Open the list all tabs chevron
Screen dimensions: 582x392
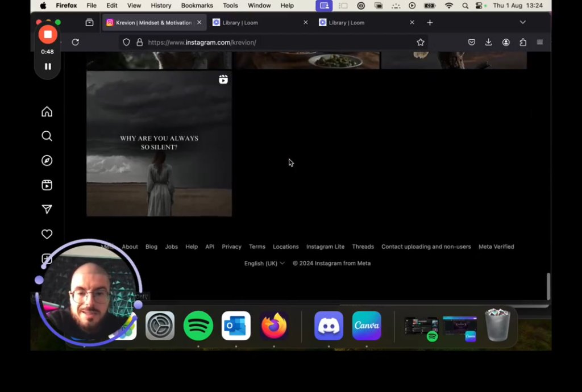pyautogui.click(x=523, y=22)
